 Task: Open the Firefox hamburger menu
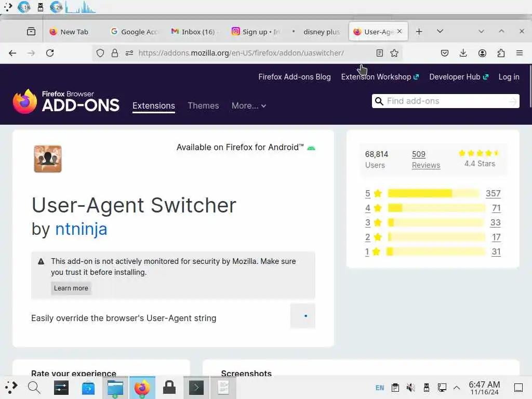(520, 53)
